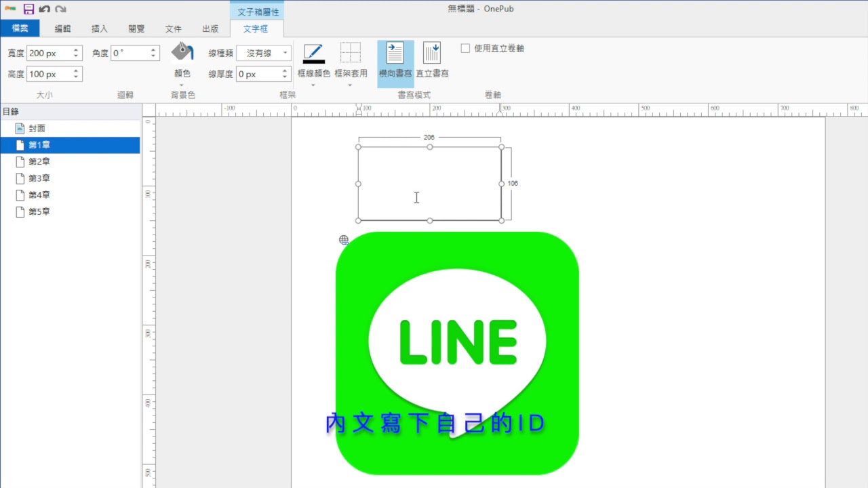Click the 高度 height input field
The height and width of the screenshot is (488, 868).
point(49,74)
